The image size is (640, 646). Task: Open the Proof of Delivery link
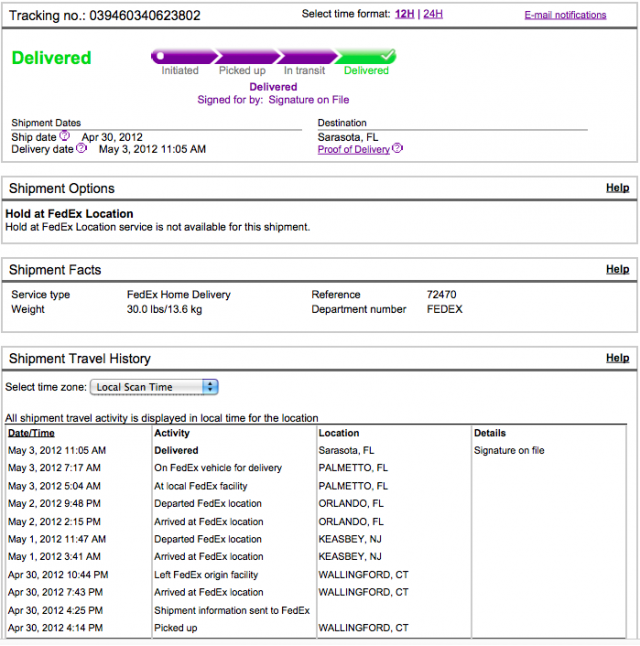click(354, 150)
